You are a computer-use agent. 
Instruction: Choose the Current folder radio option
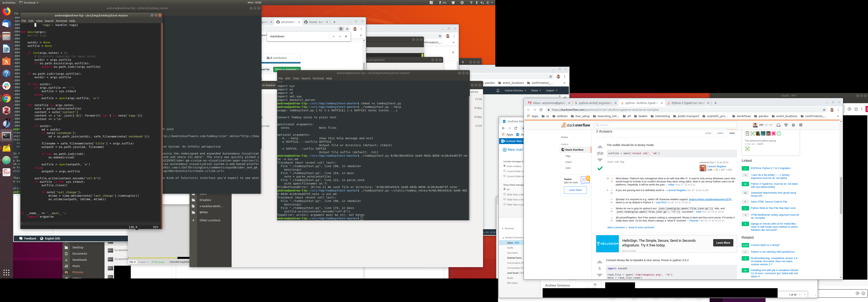coord(504,171)
